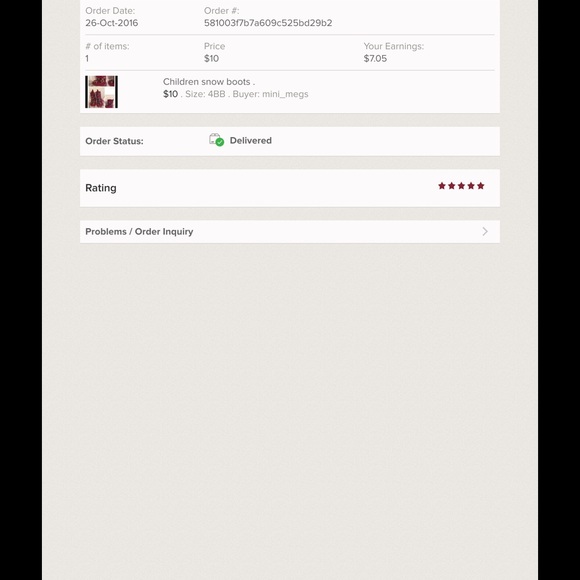Open Problems / Order Inquiry row
This screenshot has width=580, height=580.
point(290,232)
